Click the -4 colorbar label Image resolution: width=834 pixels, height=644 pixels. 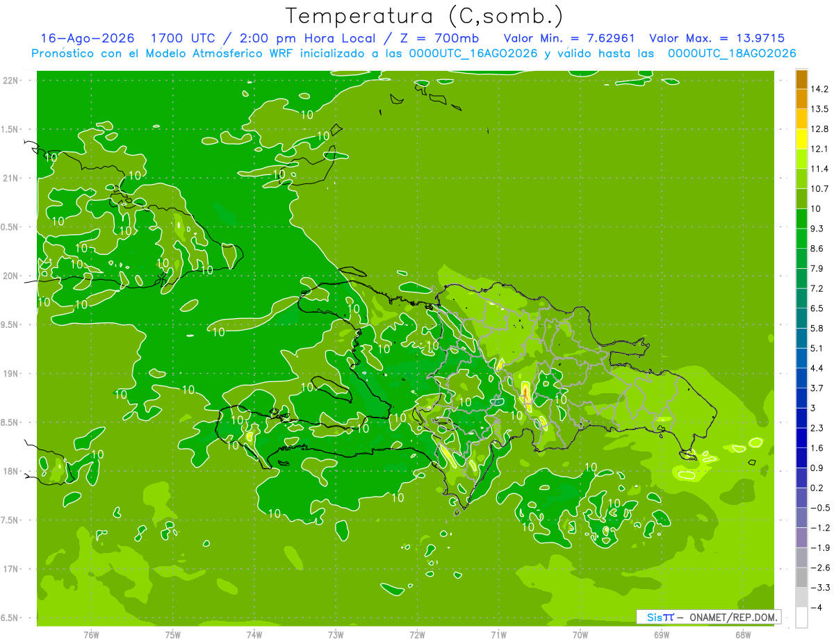tap(817, 608)
